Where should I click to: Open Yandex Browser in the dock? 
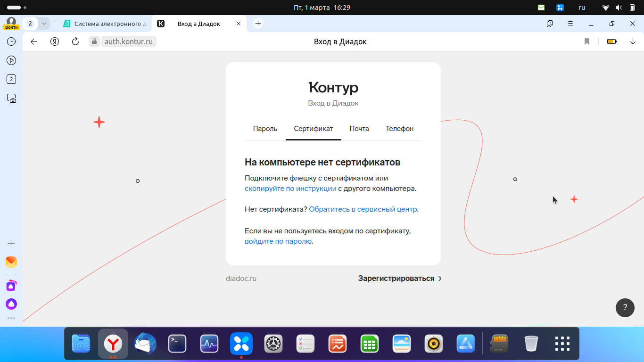pos(113,344)
